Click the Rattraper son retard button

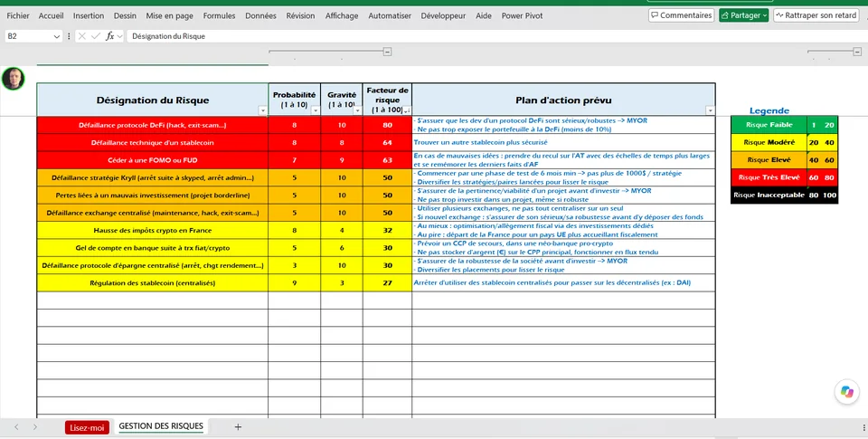point(816,15)
